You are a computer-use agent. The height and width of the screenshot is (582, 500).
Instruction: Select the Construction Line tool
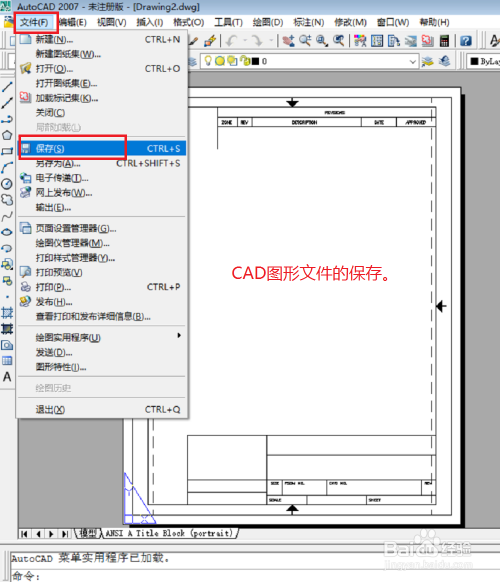pos(7,103)
